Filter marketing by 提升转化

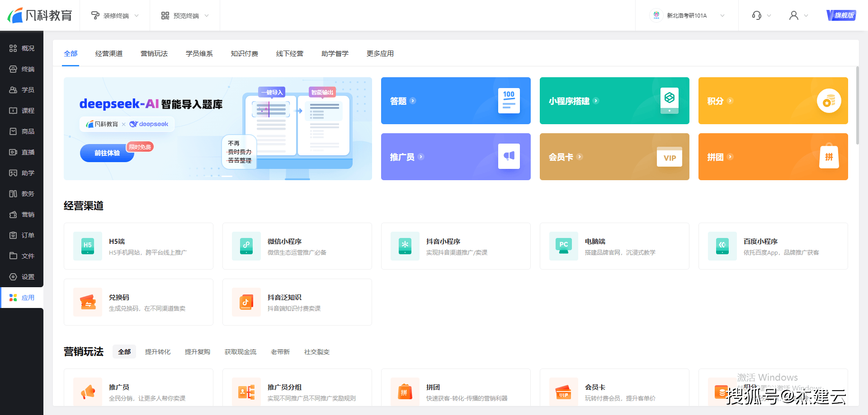point(158,352)
